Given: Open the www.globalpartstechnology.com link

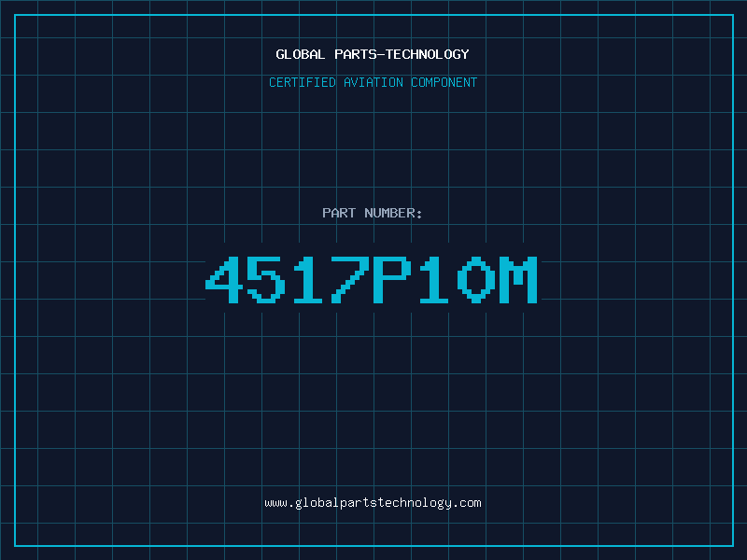Looking at the screenshot, I should (x=373, y=503).
